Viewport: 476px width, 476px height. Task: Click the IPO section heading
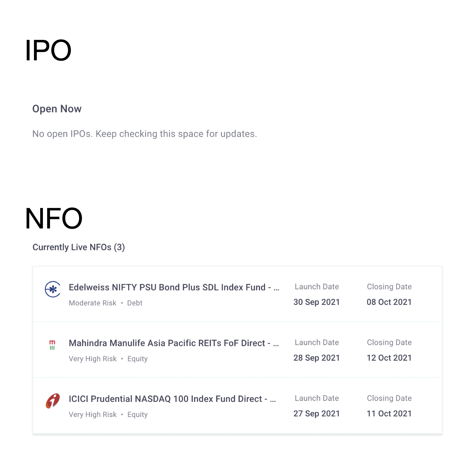click(x=48, y=50)
